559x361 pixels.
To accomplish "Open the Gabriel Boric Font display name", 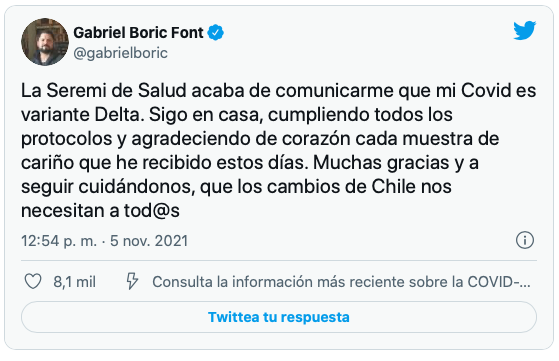I will pyautogui.click(x=138, y=32).
